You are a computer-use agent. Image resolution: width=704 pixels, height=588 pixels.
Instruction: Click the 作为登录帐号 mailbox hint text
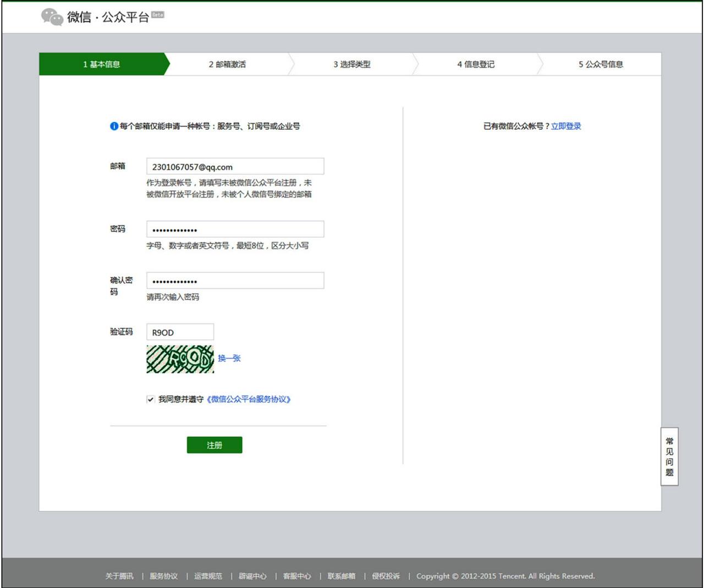pos(229,188)
